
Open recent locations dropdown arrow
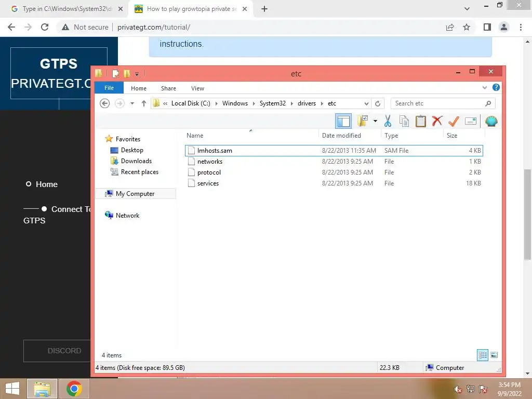pos(132,103)
